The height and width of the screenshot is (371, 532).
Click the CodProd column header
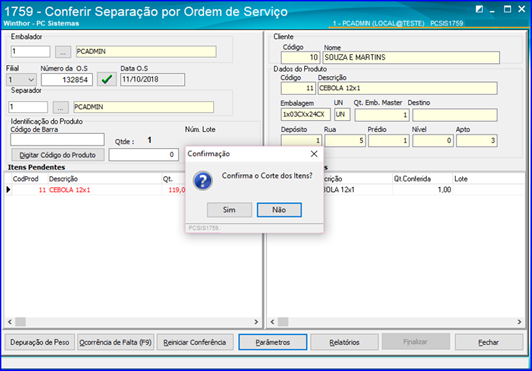(29, 179)
